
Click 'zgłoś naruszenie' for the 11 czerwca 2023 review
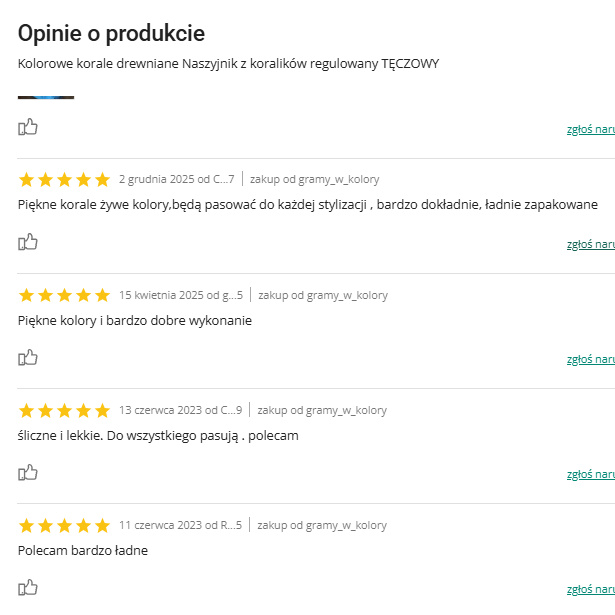[590, 589]
